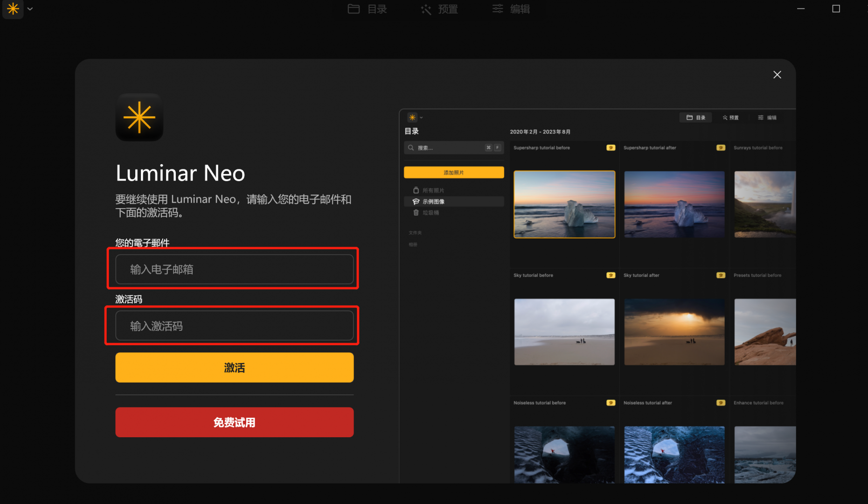Click the yellow badge on Supersharp tutorial before

tap(611, 147)
